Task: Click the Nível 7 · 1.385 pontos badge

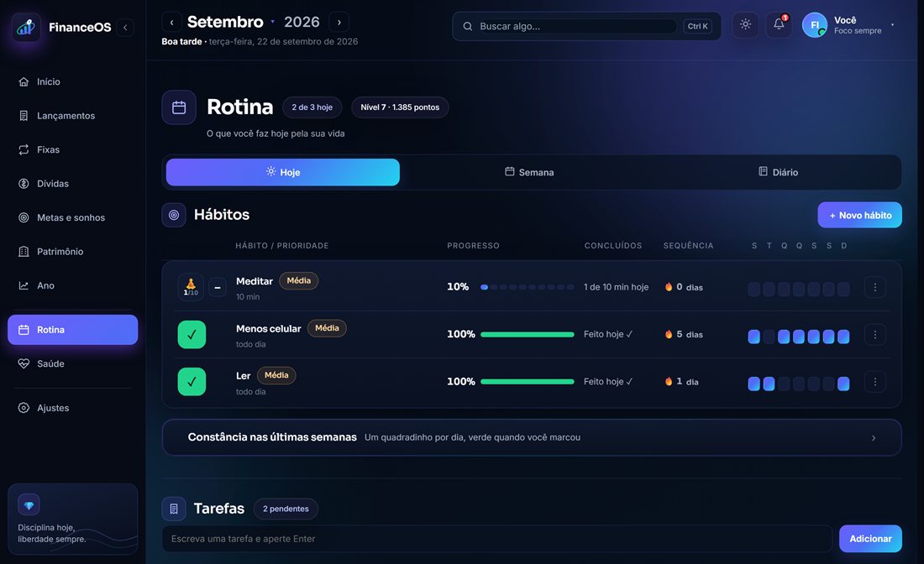Action: pos(400,107)
